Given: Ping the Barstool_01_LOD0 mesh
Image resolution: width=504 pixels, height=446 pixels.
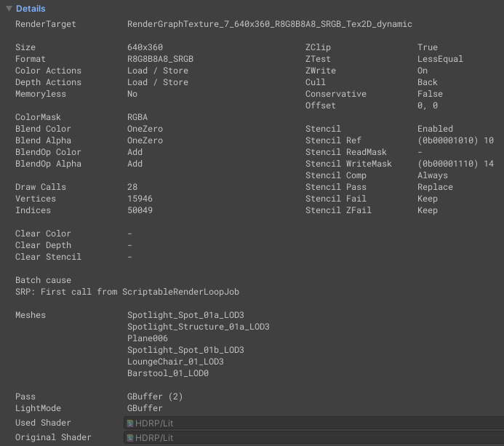Looking at the screenshot, I should 168,373.
